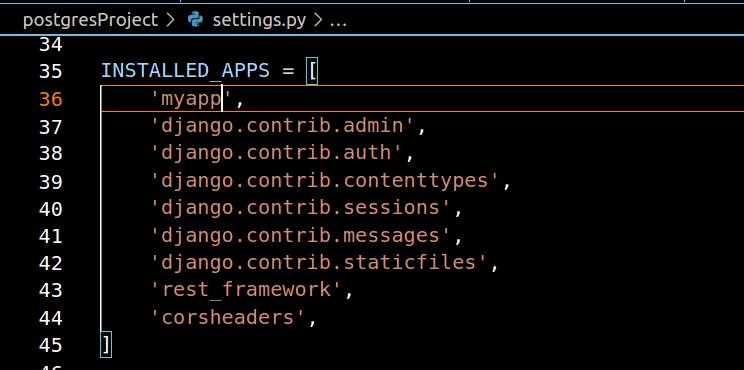The image size is (744, 370).
Task: Select line number 34 in gutter
Action: (51, 45)
